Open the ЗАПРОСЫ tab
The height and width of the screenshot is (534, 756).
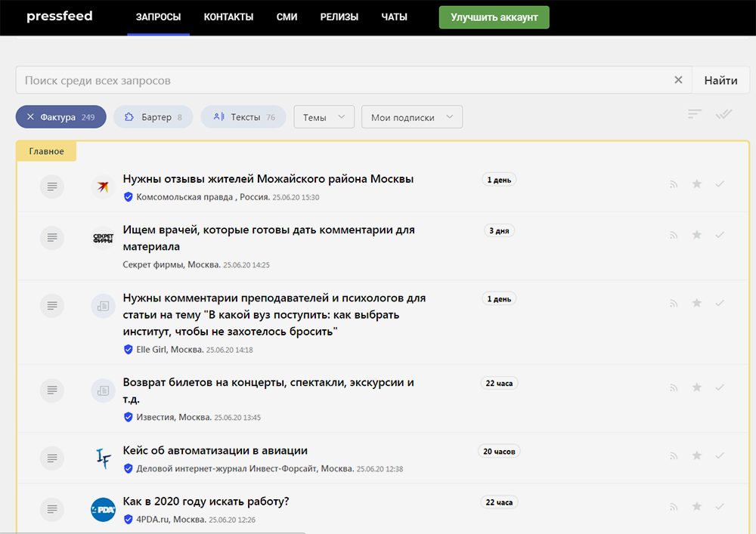coord(158,17)
